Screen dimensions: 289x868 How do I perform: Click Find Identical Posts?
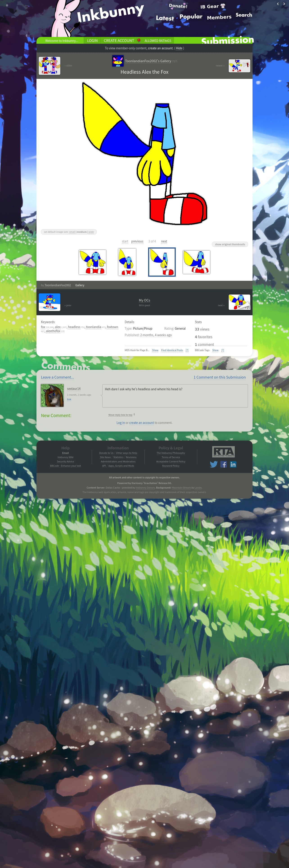tap(172, 350)
